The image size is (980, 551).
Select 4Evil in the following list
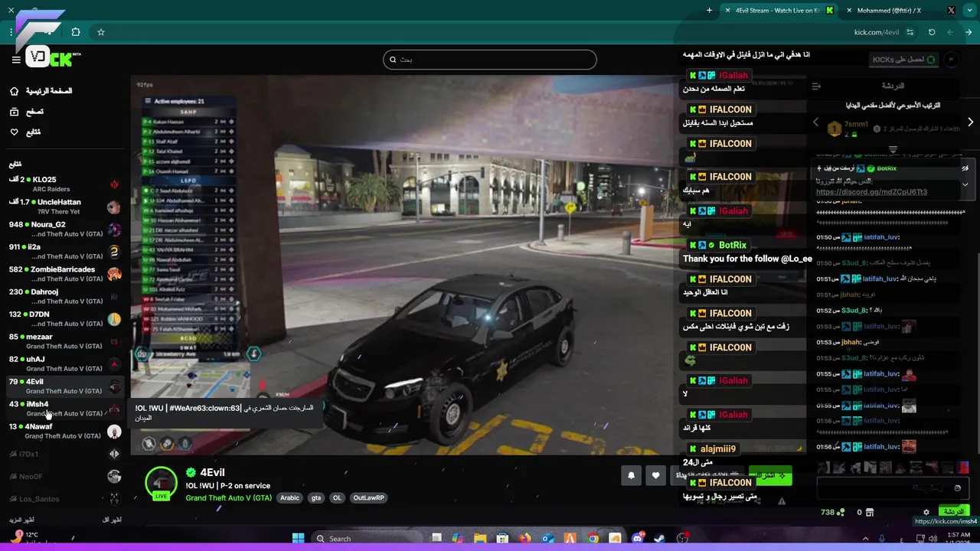(x=65, y=386)
